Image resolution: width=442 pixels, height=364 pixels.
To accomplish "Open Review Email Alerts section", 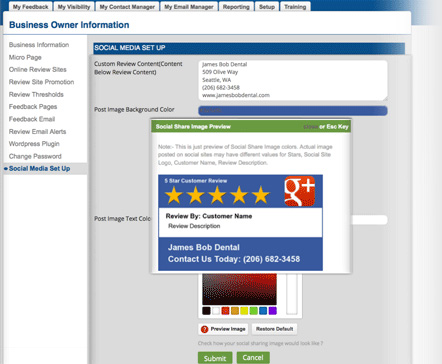I will tap(37, 131).
